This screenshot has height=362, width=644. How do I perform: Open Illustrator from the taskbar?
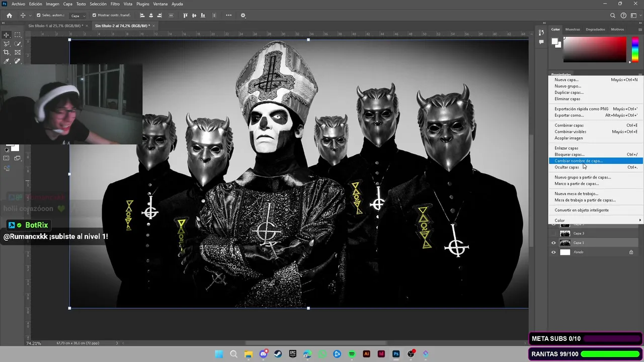click(x=367, y=354)
